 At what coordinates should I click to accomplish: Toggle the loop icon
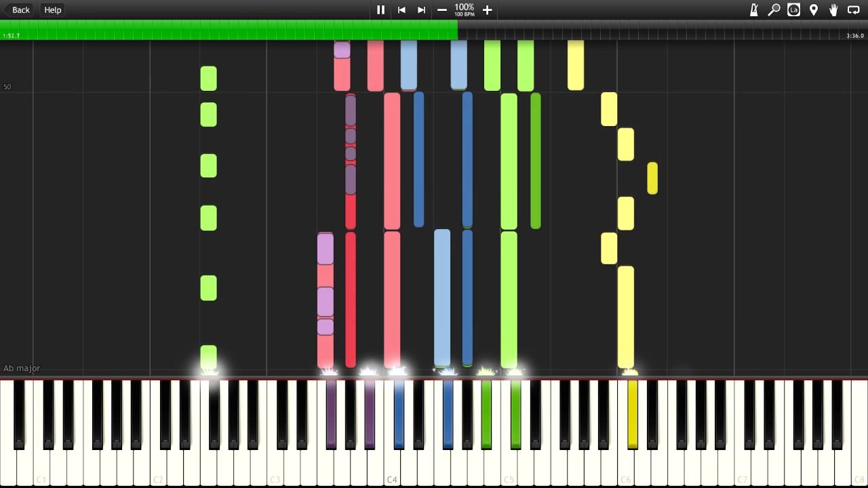(x=854, y=9)
